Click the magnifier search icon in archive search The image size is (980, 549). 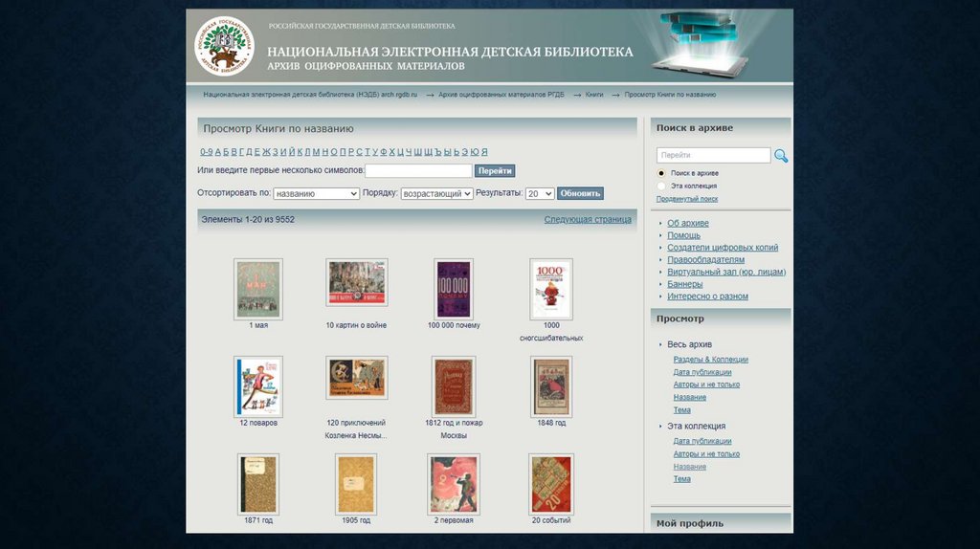(781, 156)
